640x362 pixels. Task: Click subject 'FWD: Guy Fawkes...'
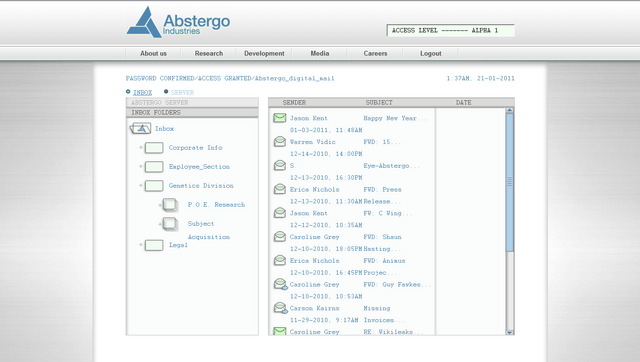[x=397, y=284]
